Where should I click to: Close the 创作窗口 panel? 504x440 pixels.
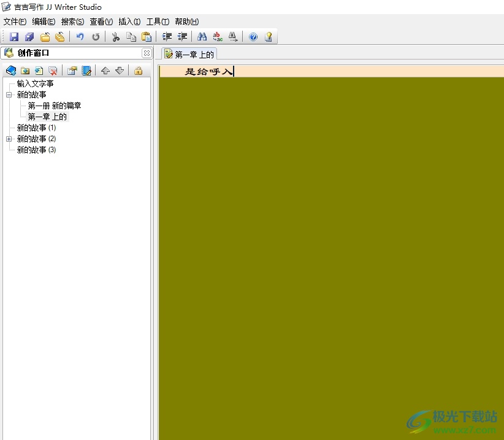[147, 53]
